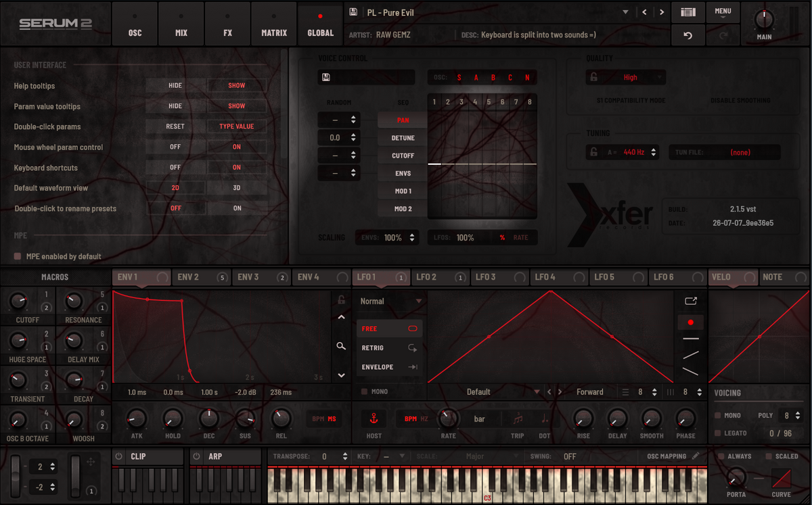Open the preset browser list icon
The width and height of the screenshot is (812, 505).
[x=687, y=12]
